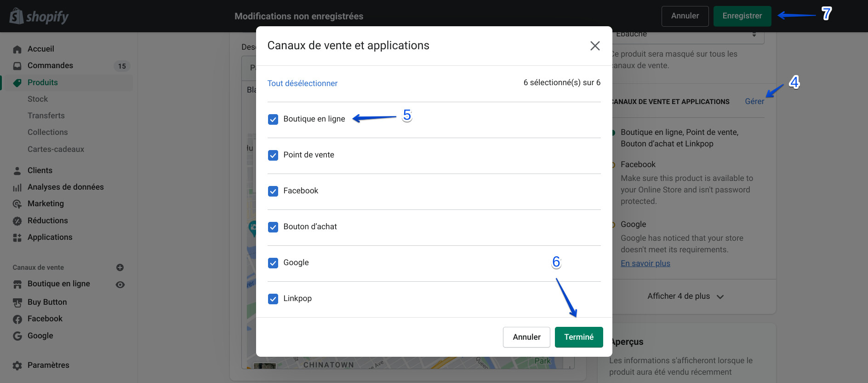This screenshot has width=868, height=383.
Task: Open Cartes-cadeaux submenu item
Action: point(56,149)
